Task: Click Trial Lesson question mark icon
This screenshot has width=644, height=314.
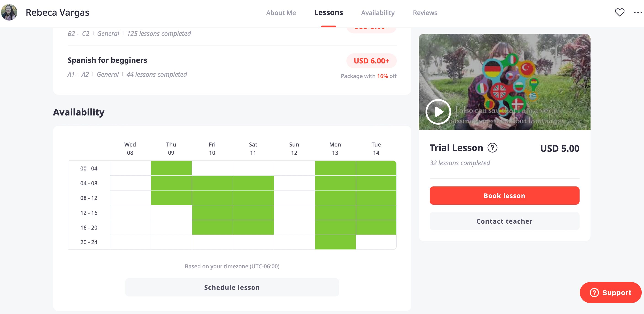Action: point(492,148)
